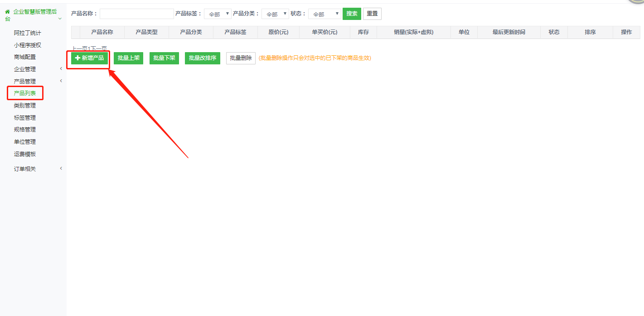The height and width of the screenshot is (316, 644).
Task: Click the white 批量删除 button
Action: click(241, 58)
